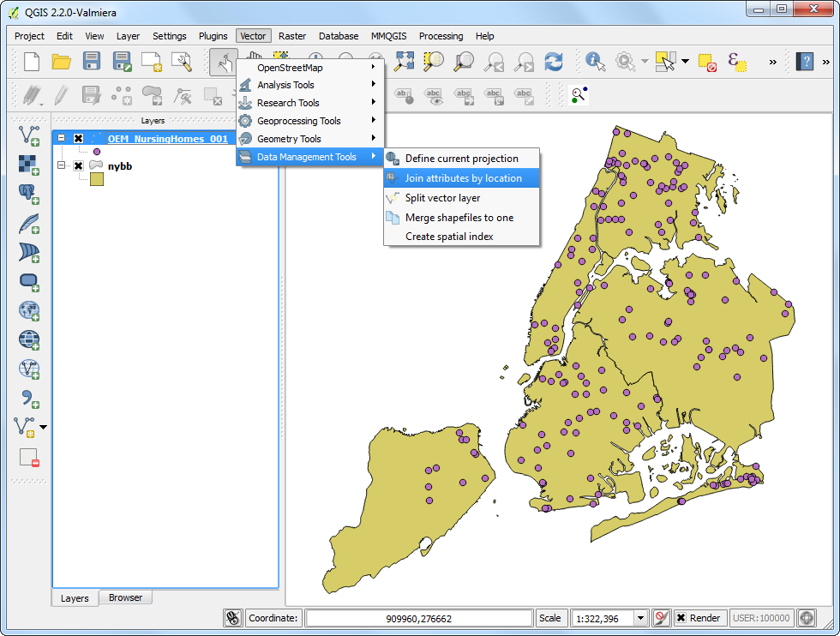This screenshot has height=636, width=840.
Task: Choose Create spatial index
Action: coord(461,237)
